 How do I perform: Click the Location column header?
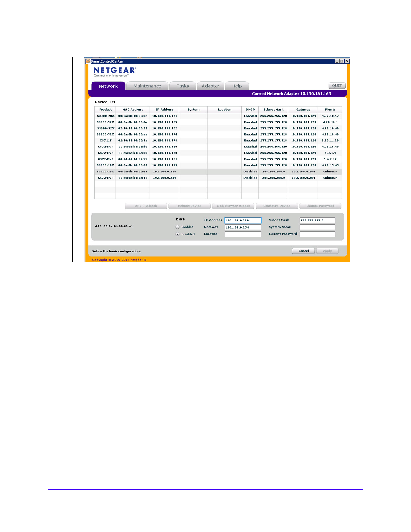(225, 110)
